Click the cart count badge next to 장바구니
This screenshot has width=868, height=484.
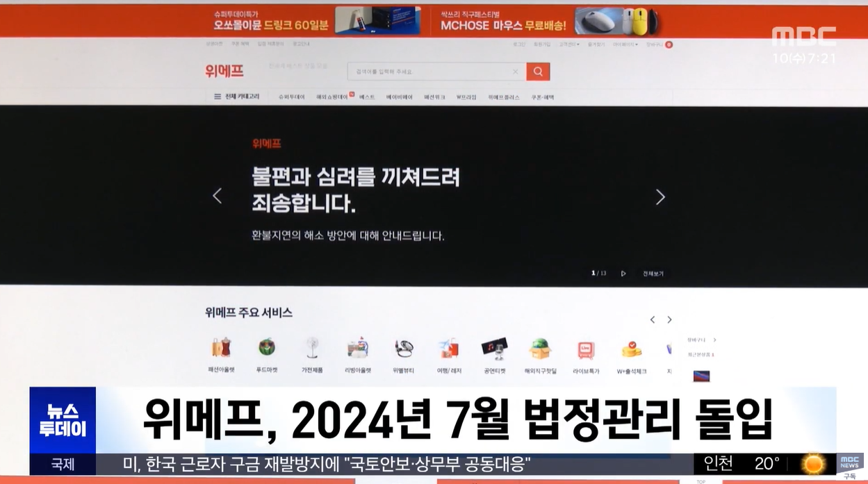point(669,44)
